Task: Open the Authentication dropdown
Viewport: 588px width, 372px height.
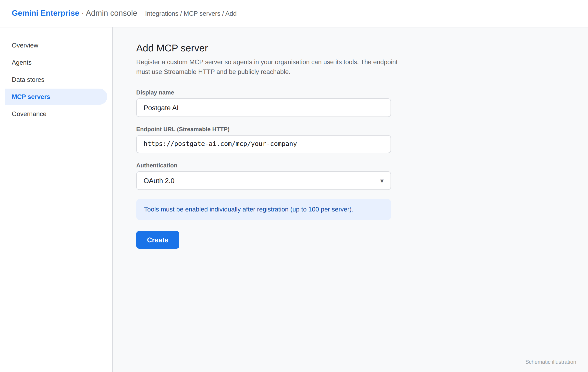Action: tap(263, 181)
